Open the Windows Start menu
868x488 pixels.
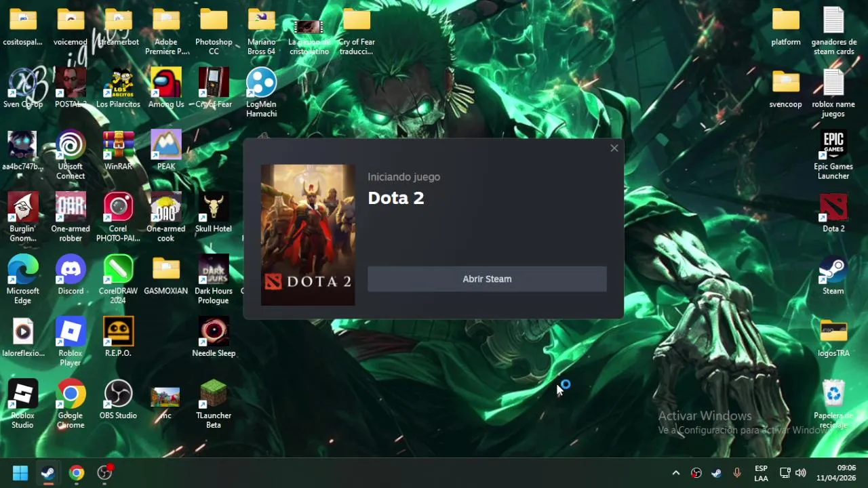coord(20,472)
